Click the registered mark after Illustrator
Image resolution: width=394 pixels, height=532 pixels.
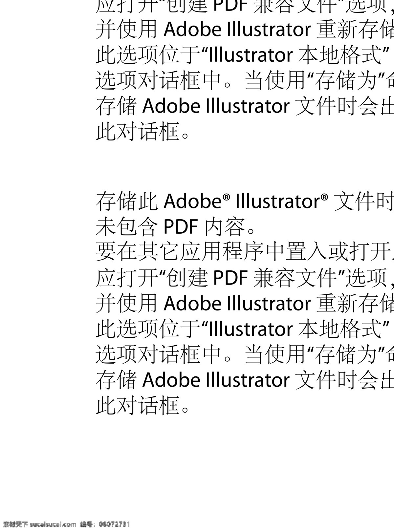tap(324, 197)
